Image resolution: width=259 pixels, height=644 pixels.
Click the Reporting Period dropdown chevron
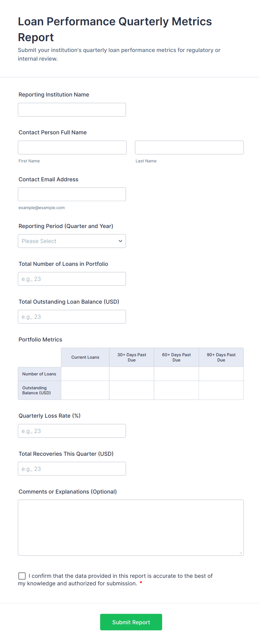(120, 241)
